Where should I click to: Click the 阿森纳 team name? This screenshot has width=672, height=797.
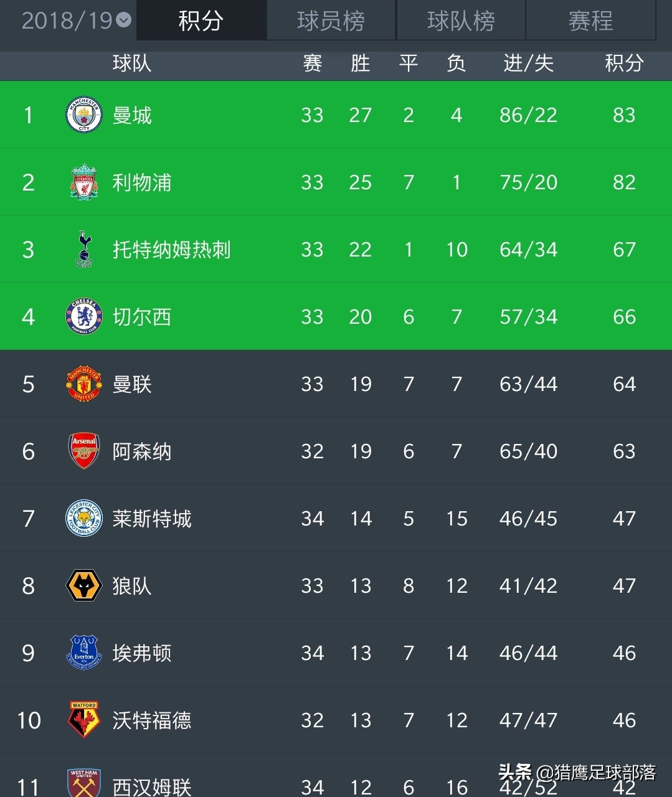pyautogui.click(x=142, y=451)
